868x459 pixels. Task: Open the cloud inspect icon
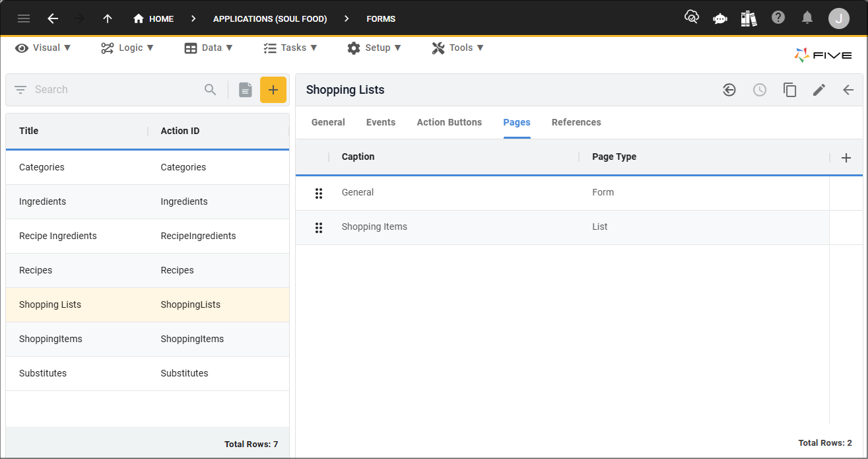(x=691, y=17)
